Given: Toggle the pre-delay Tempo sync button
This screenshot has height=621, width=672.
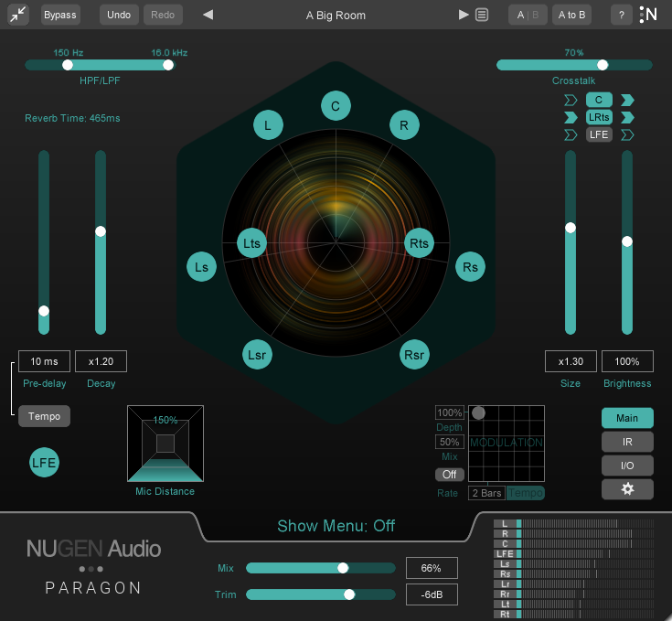Looking at the screenshot, I should [44, 416].
